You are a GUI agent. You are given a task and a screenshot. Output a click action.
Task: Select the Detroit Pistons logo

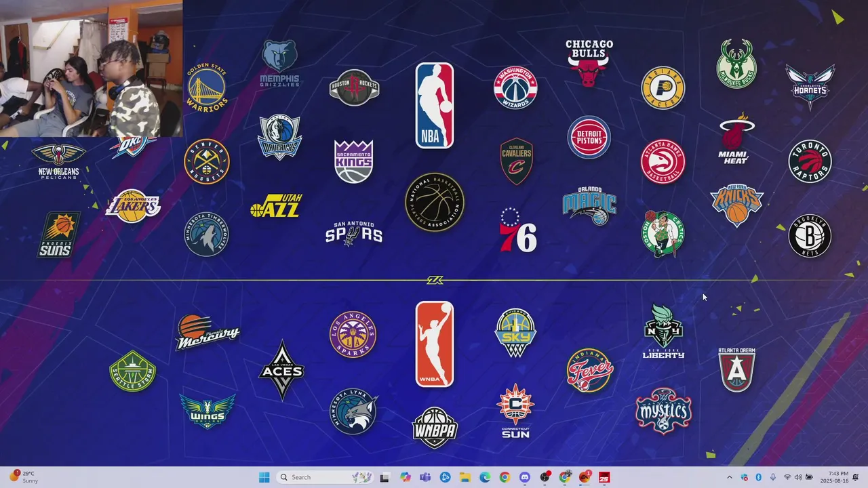click(x=589, y=138)
